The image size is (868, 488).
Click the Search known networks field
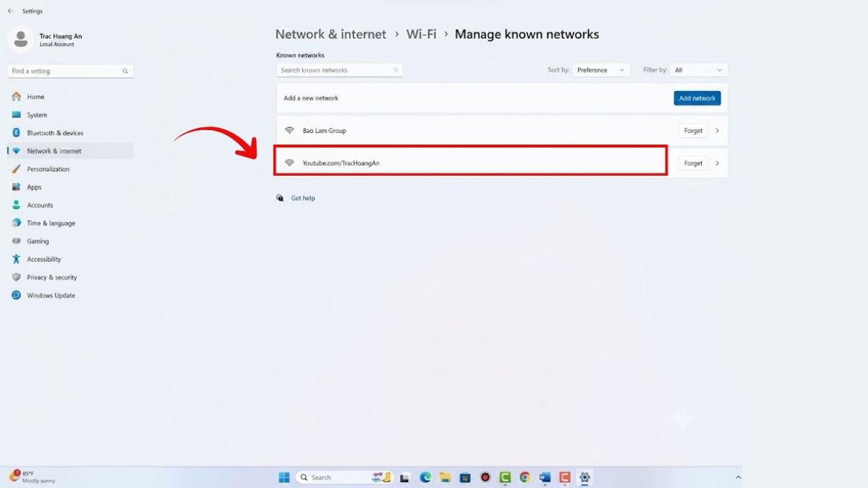click(339, 70)
